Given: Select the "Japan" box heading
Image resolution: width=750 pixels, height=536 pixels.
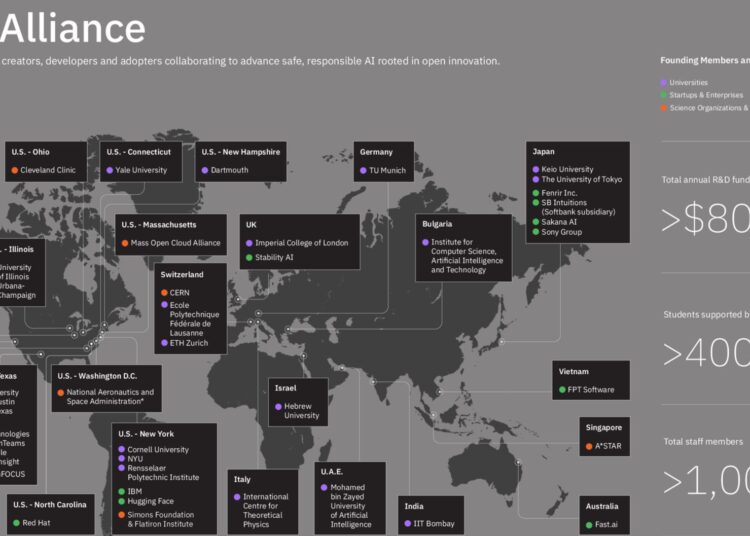Looking at the screenshot, I should [543, 152].
